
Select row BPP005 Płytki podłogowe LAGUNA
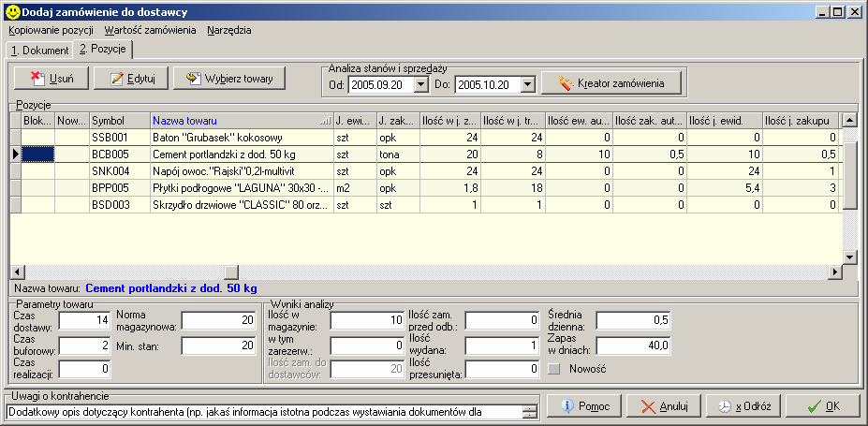click(426, 188)
